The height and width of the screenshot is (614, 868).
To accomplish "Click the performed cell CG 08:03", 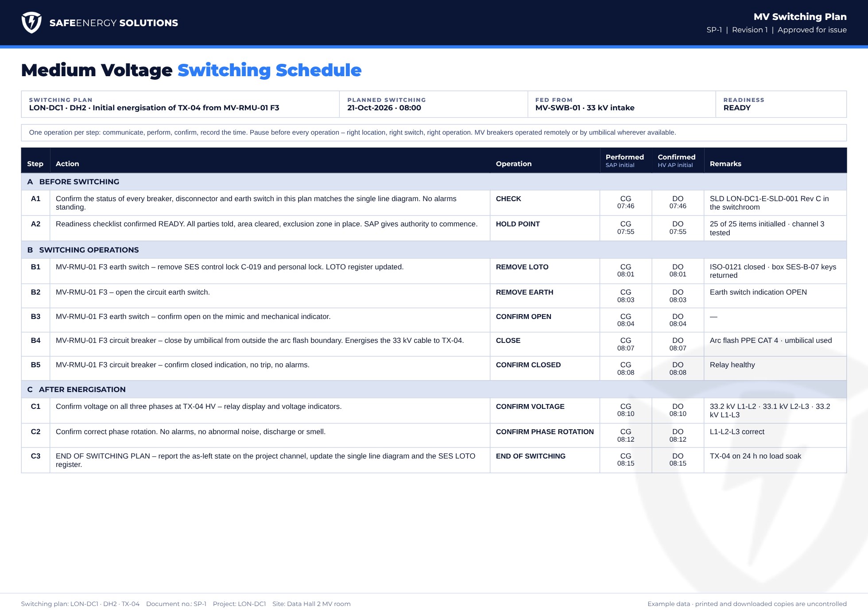I will (x=626, y=296).
